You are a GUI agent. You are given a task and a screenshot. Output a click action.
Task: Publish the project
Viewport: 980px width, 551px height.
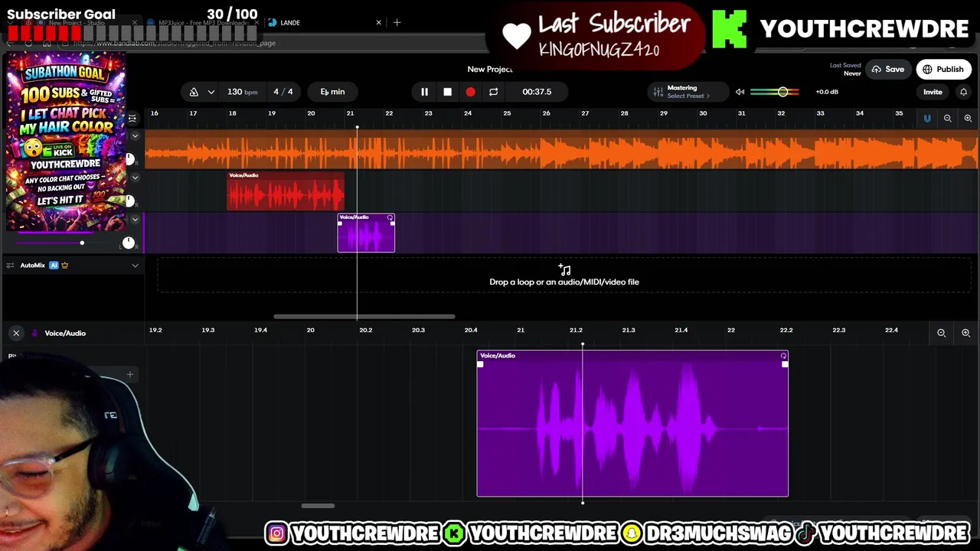pos(943,70)
